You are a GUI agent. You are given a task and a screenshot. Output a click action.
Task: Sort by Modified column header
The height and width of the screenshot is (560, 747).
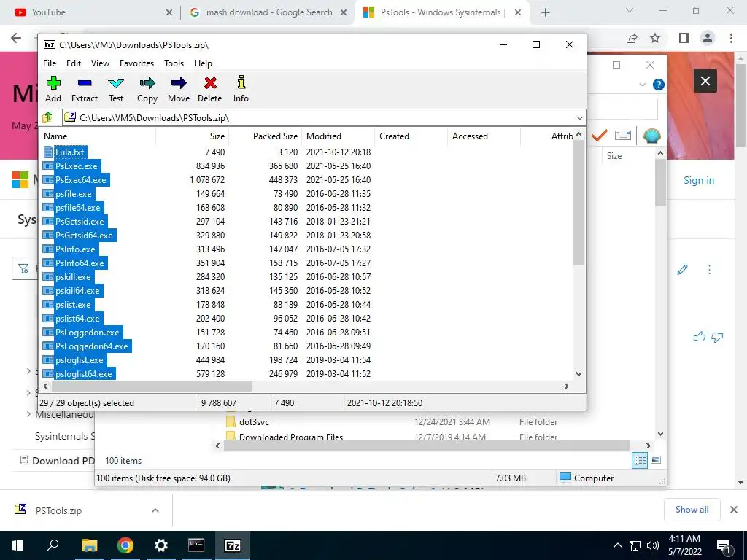(x=338, y=136)
